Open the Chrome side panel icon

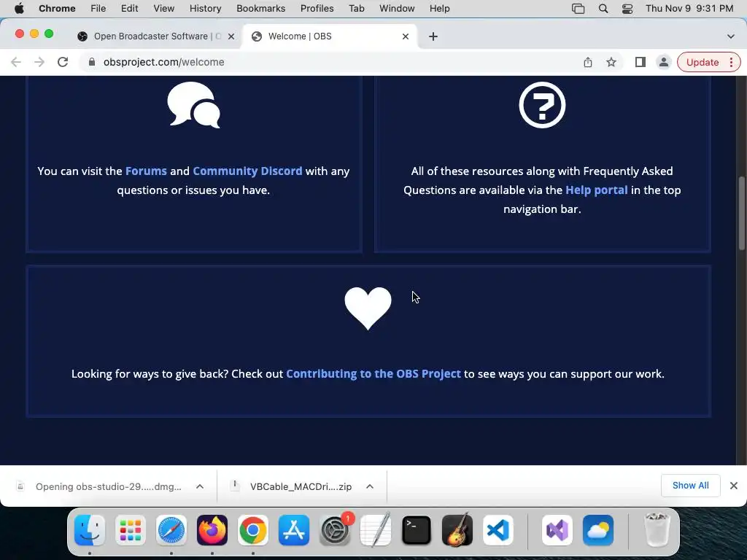pyautogui.click(x=640, y=62)
